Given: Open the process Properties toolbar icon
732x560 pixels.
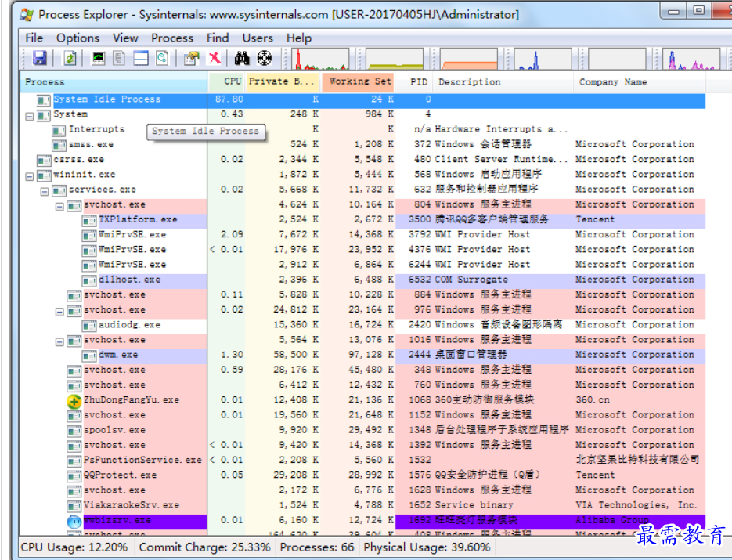Looking at the screenshot, I should [x=191, y=59].
